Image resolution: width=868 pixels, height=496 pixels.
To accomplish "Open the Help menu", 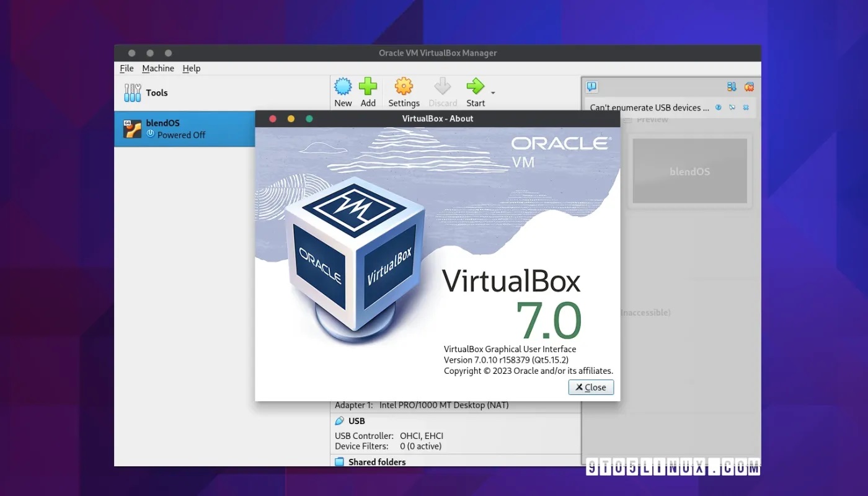I will (192, 68).
